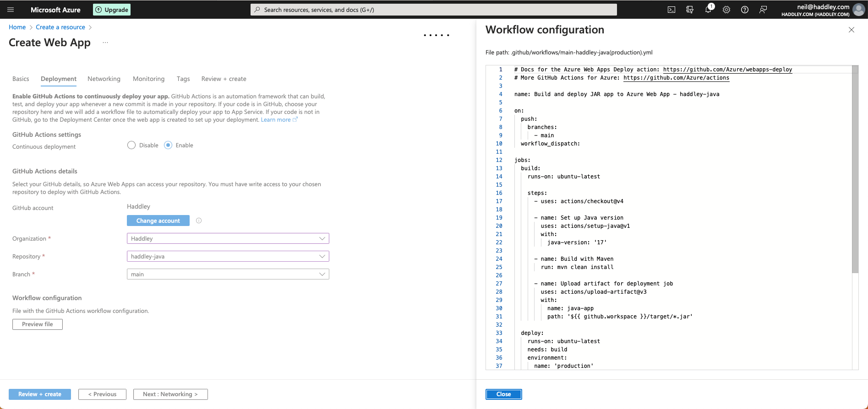Open the Feedback icon in the top bar
This screenshot has width=868, height=409.
click(763, 10)
